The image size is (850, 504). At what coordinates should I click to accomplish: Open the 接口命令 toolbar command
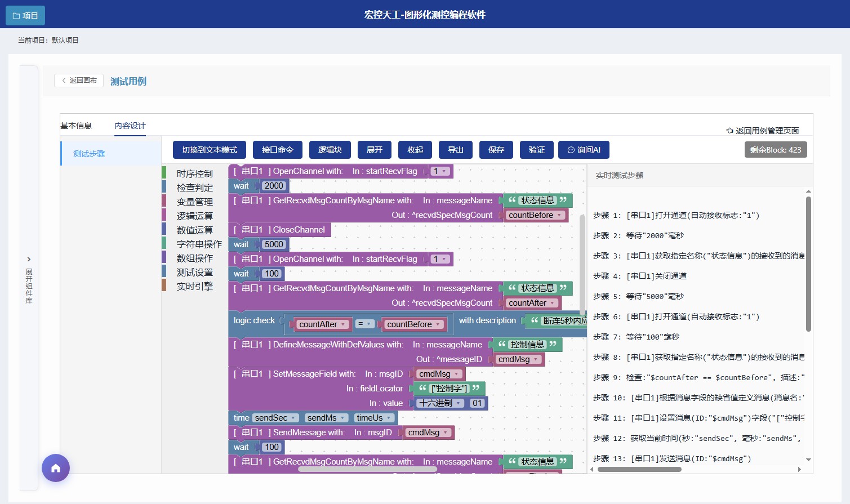277,149
